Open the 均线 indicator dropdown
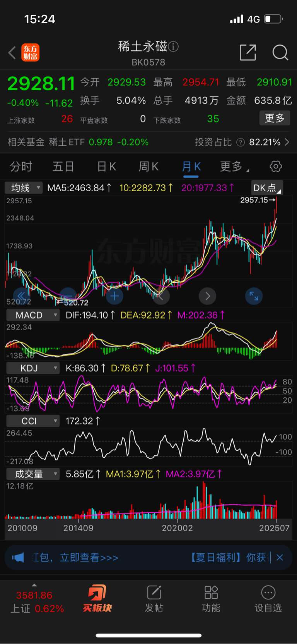 point(24,188)
